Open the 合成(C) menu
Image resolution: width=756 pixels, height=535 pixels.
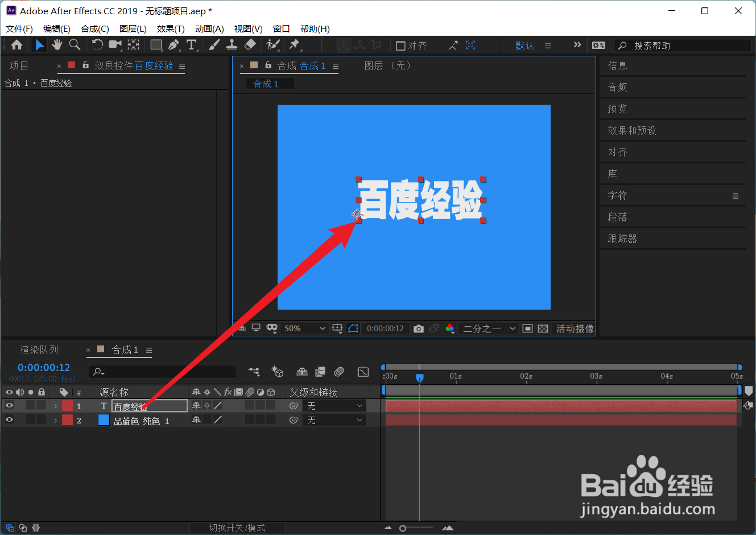[95, 28]
